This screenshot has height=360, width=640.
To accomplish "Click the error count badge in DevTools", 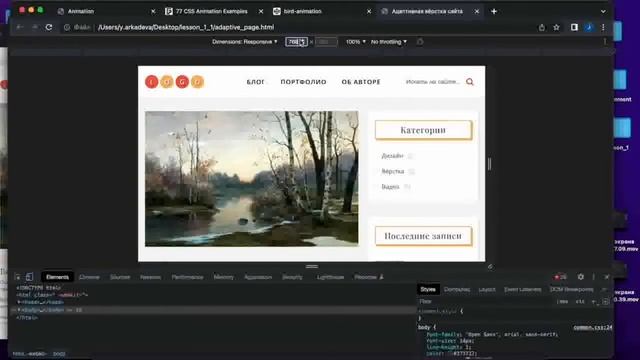I will click(x=560, y=277).
